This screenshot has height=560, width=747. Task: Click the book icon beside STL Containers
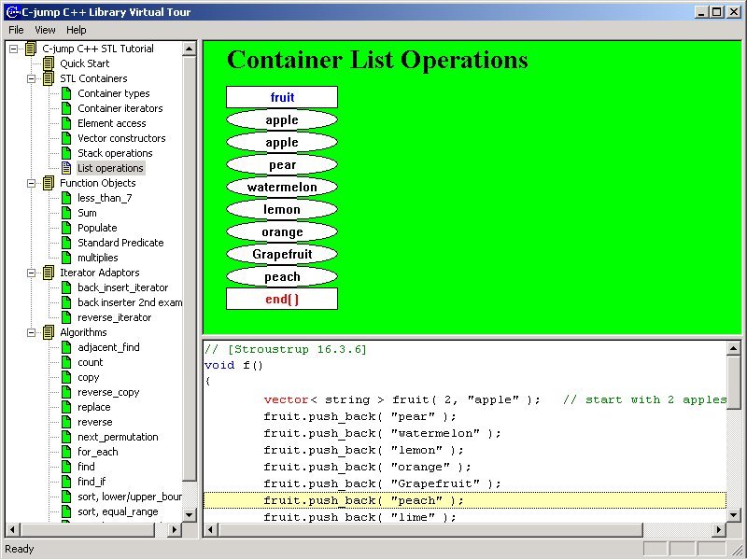click(49, 78)
